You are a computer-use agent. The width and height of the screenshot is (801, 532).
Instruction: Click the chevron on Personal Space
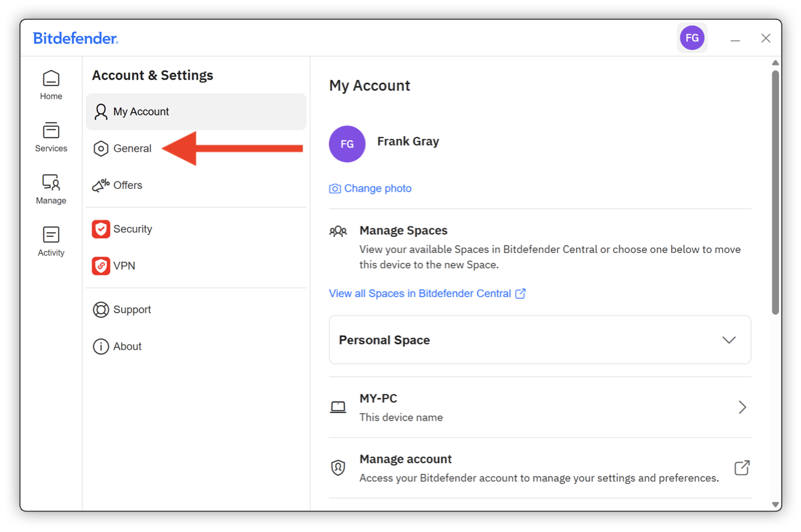[729, 340]
